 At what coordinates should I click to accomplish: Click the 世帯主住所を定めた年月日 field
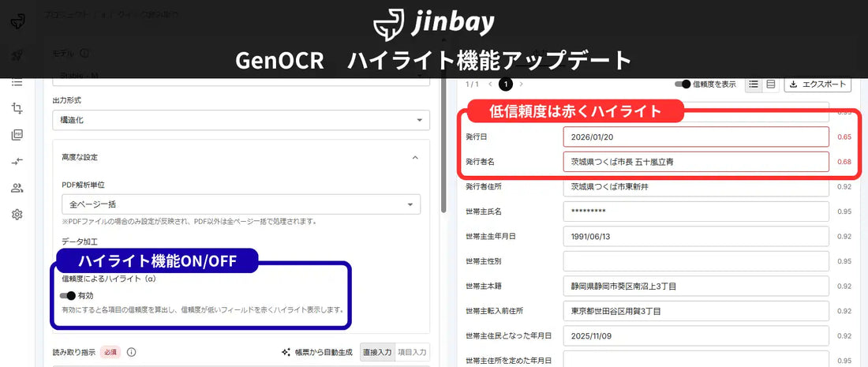(x=696, y=358)
